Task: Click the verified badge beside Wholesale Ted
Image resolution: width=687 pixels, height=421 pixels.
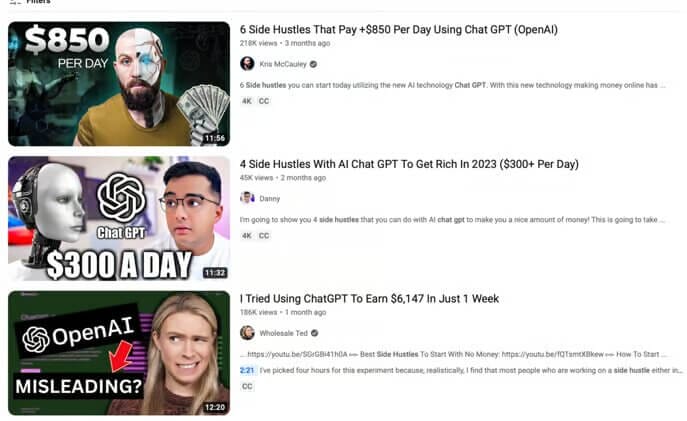Action: coord(315,333)
